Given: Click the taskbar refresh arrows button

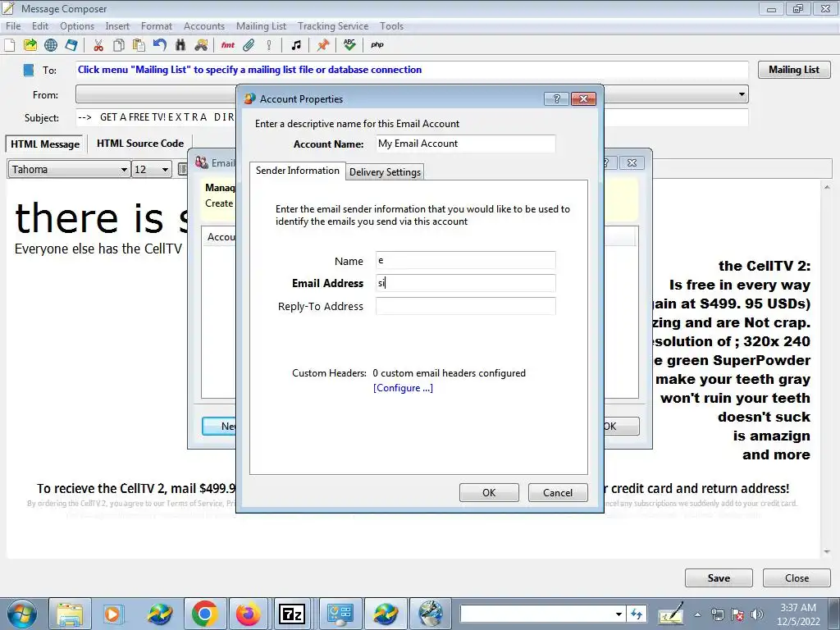Looking at the screenshot, I should (637, 614).
